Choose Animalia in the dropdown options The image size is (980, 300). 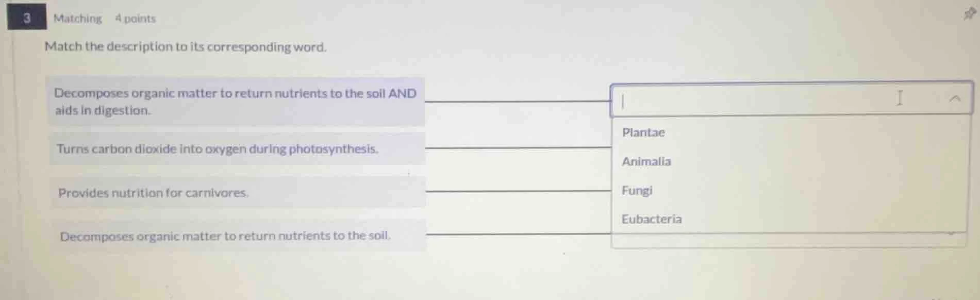[x=646, y=161]
